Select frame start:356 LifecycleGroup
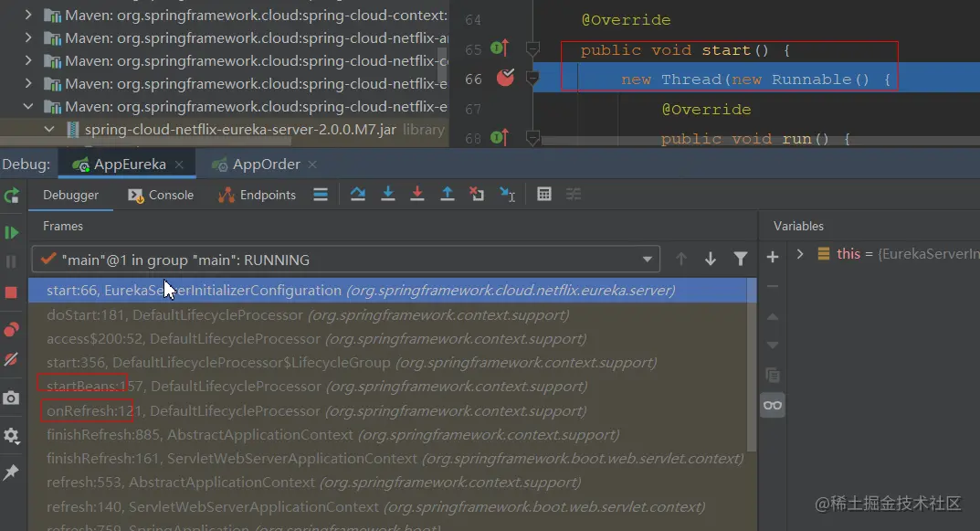980x531 pixels. point(387,363)
